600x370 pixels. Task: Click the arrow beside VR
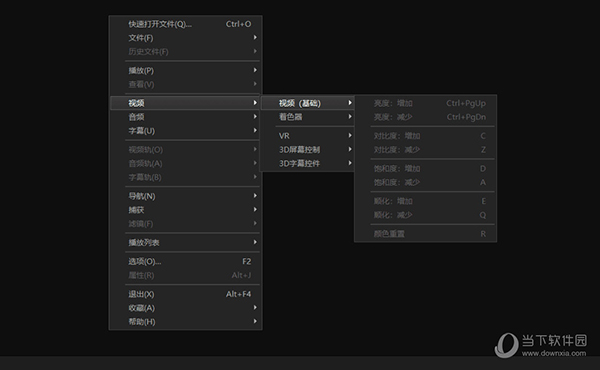350,135
